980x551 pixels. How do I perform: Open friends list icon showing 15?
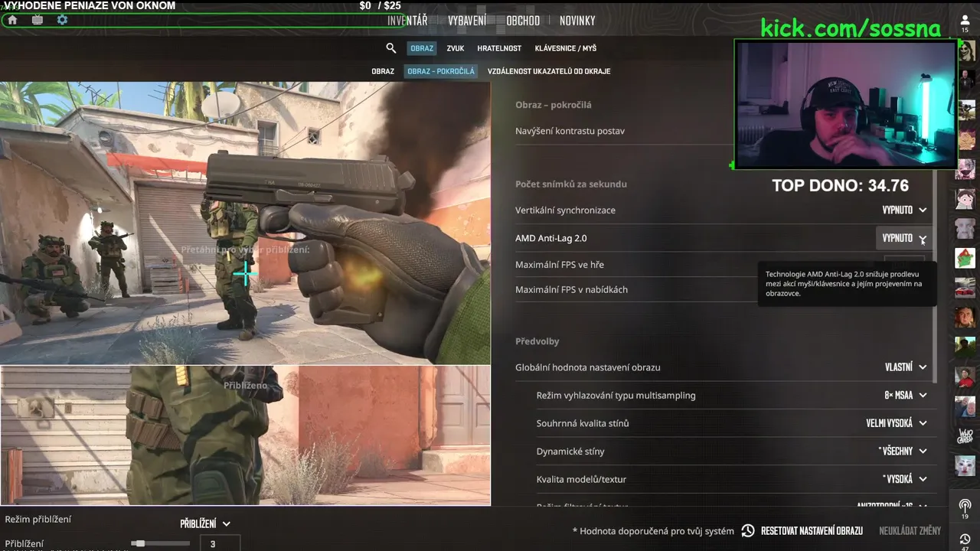(965, 24)
